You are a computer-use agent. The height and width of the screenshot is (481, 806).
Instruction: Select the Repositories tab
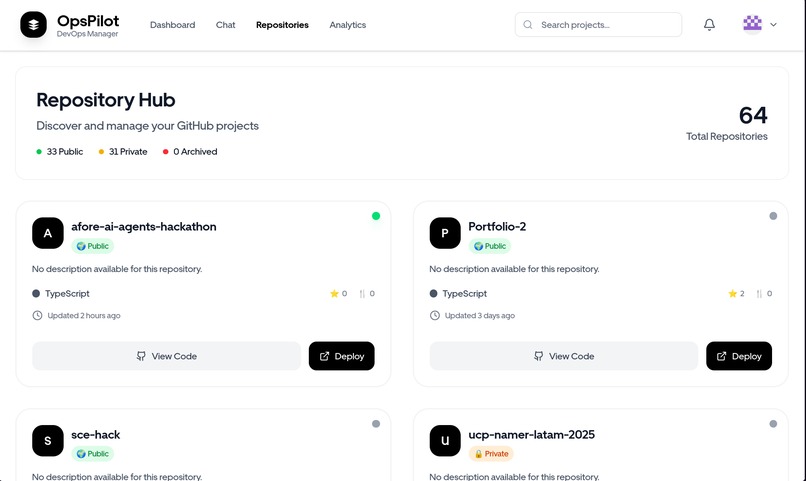pyautogui.click(x=282, y=25)
